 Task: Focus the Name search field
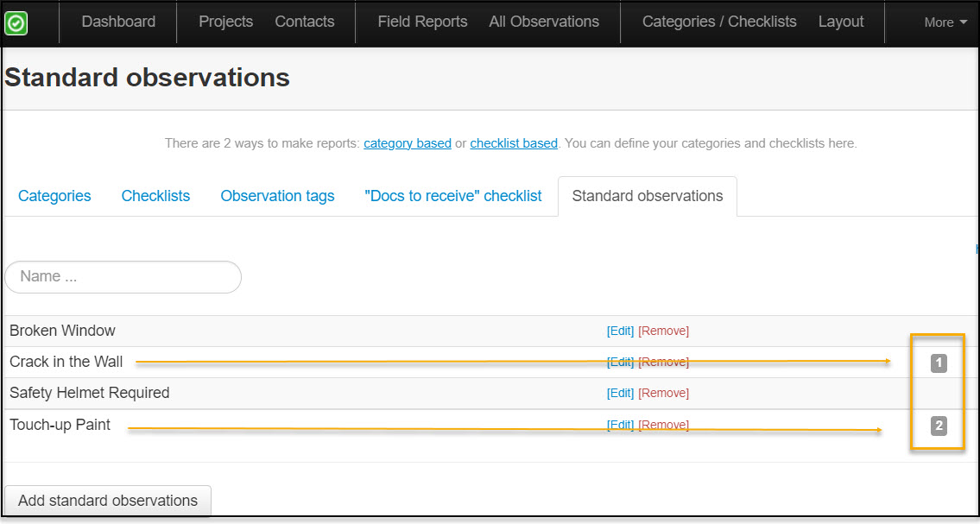pos(123,276)
